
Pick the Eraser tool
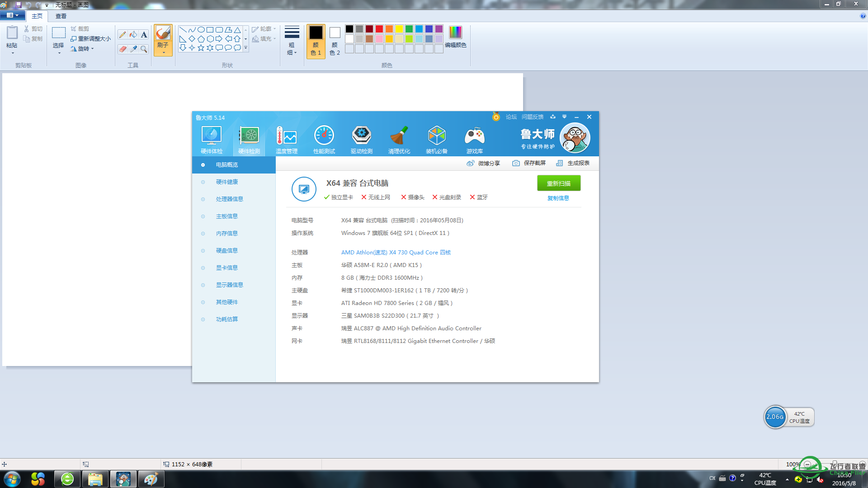point(123,49)
